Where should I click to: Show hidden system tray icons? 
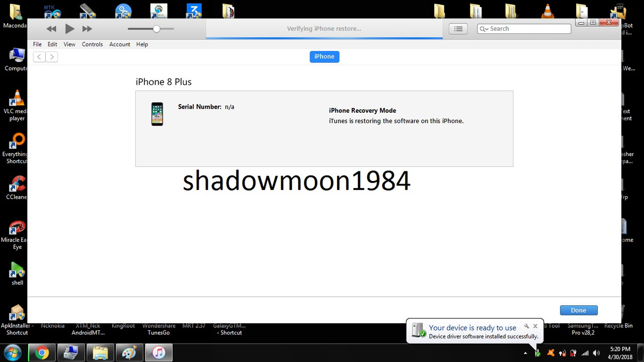pos(526,353)
